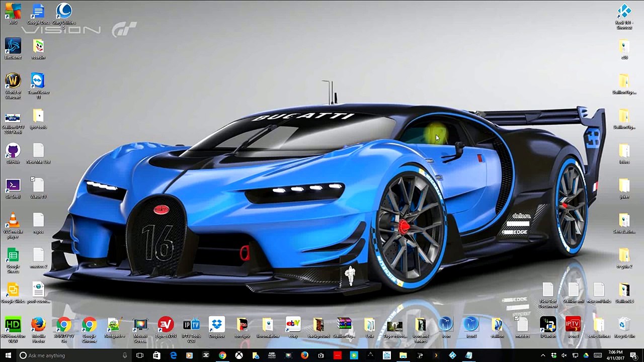Select the Google Chrome desktop shortcut
644x362 pixels.
89,330
